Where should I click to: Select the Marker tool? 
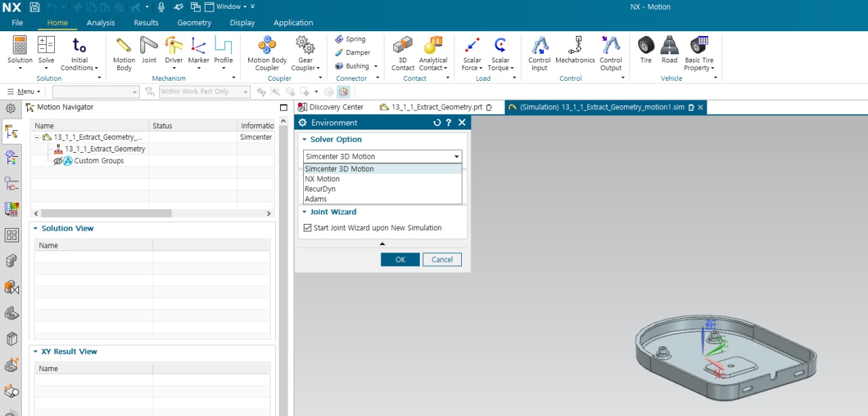(199, 46)
